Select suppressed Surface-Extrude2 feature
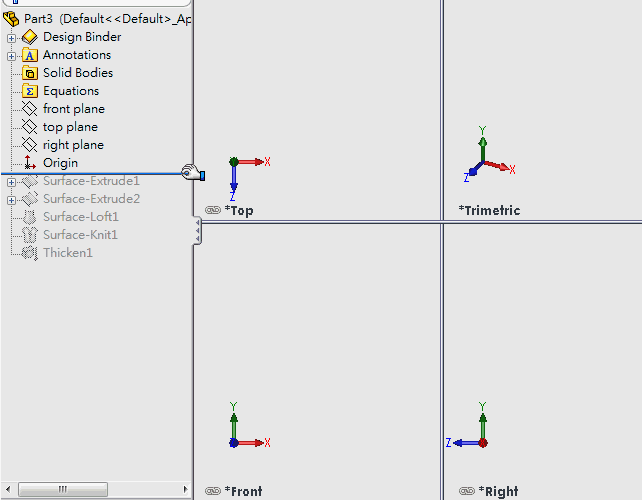 [91, 199]
